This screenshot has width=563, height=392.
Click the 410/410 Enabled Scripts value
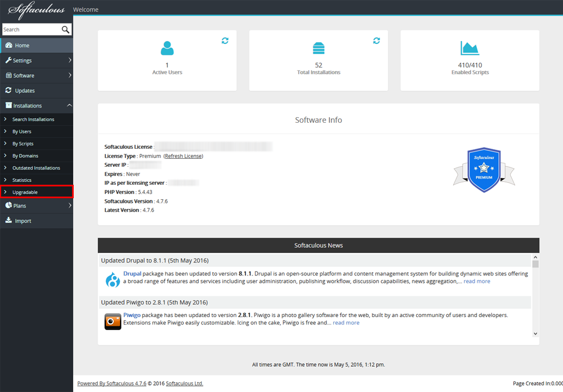pos(470,65)
